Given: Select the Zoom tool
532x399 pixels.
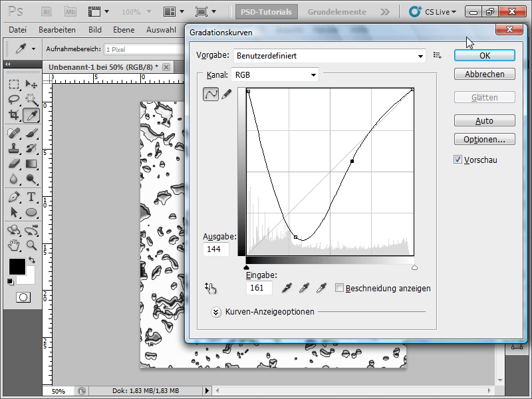Looking at the screenshot, I should (x=31, y=245).
